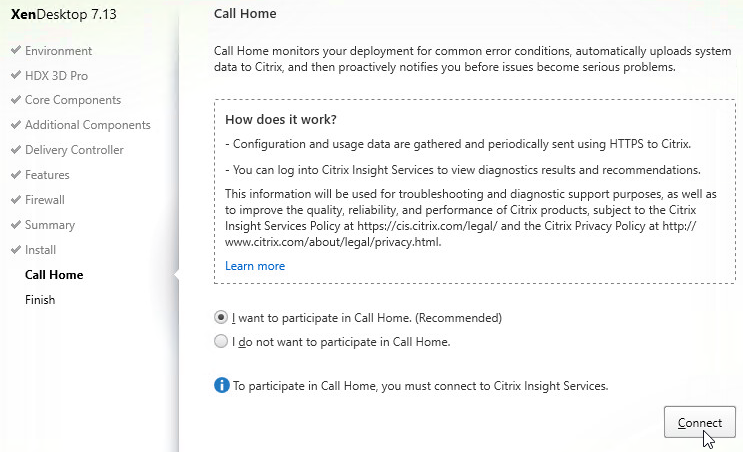
Task: Select the Environment step label
Action: 58,51
